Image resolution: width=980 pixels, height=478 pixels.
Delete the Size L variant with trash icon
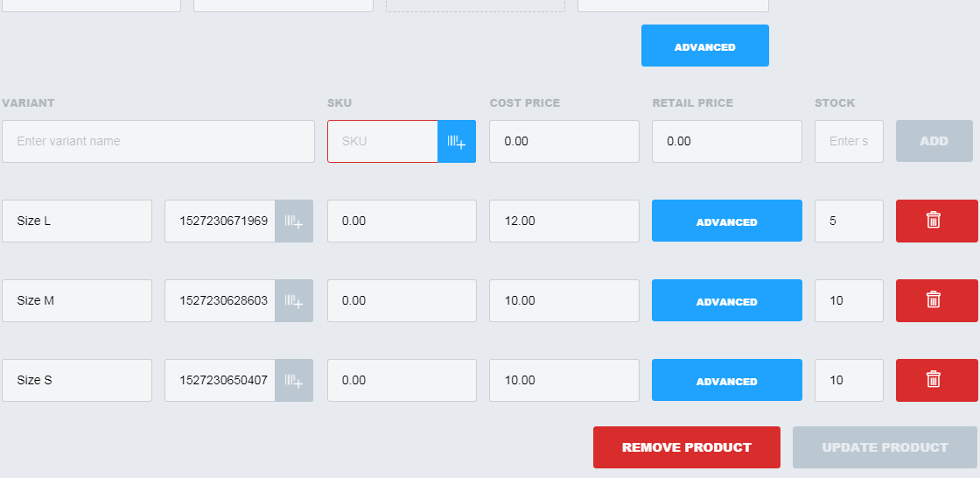click(936, 221)
